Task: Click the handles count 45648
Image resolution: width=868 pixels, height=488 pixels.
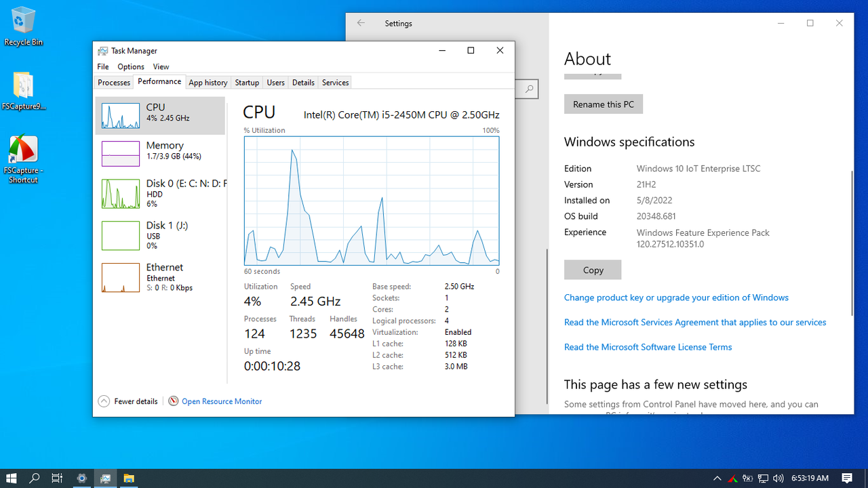Action: [347, 333]
